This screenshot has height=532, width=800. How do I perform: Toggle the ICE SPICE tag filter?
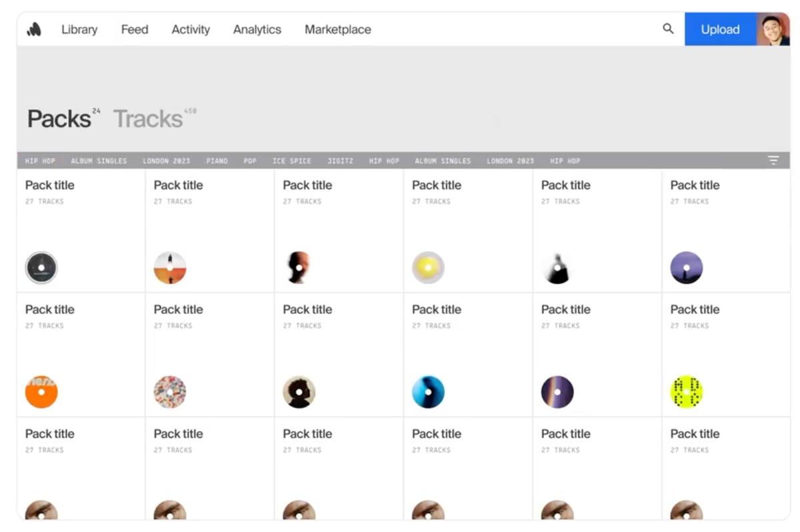(x=292, y=161)
